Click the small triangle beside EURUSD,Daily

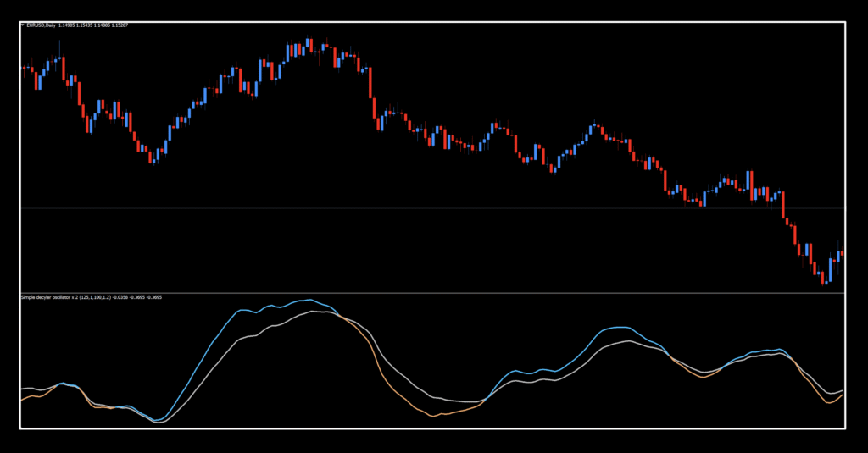click(23, 25)
